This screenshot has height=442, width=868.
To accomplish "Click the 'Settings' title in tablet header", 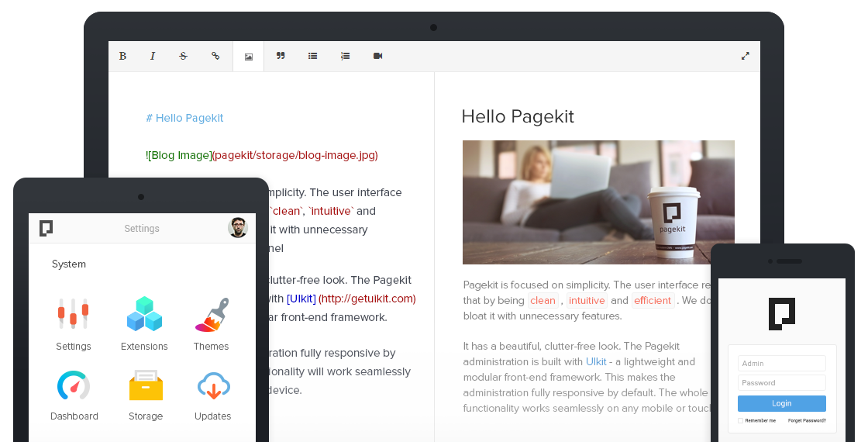I will [142, 228].
